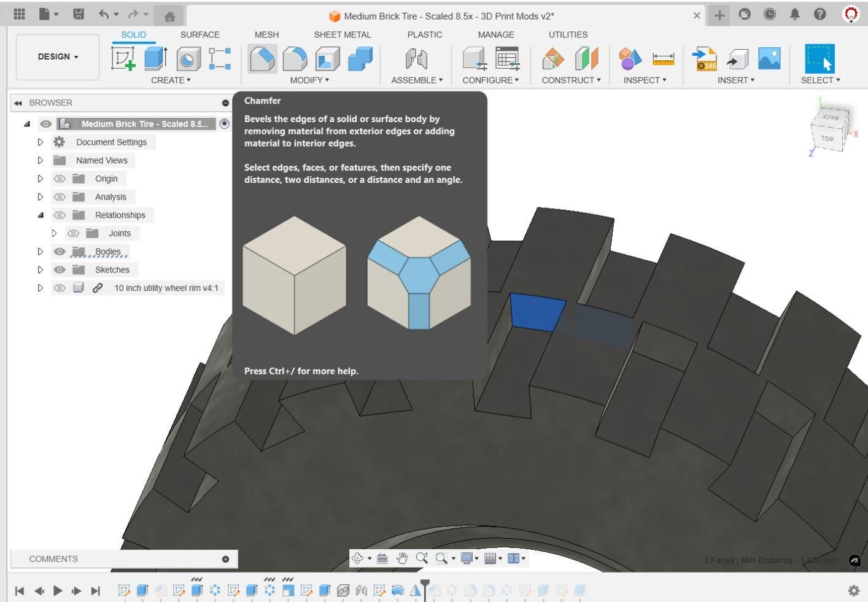This screenshot has width=868, height=602.
Task: Start a new sketch with Create Sketch
Action: [123, 59]
